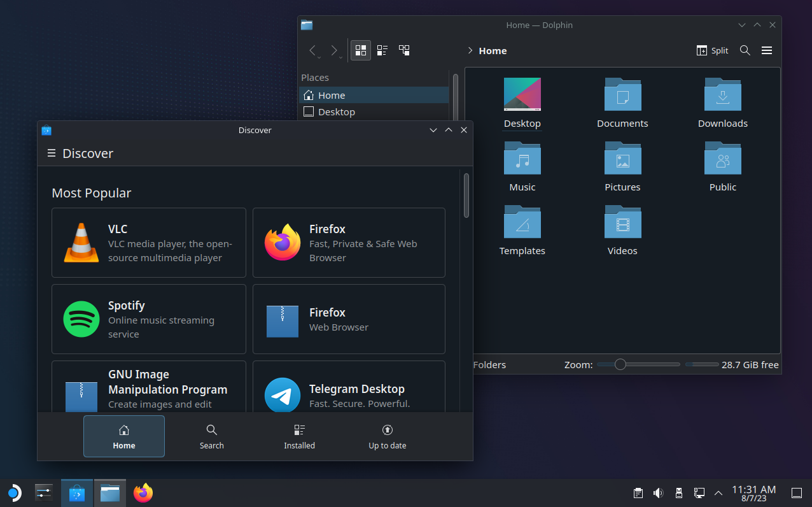Select the icons view mode in Dolphin
Screen dimensions: 812x507
pyautogui.click(x=360, y=50)
